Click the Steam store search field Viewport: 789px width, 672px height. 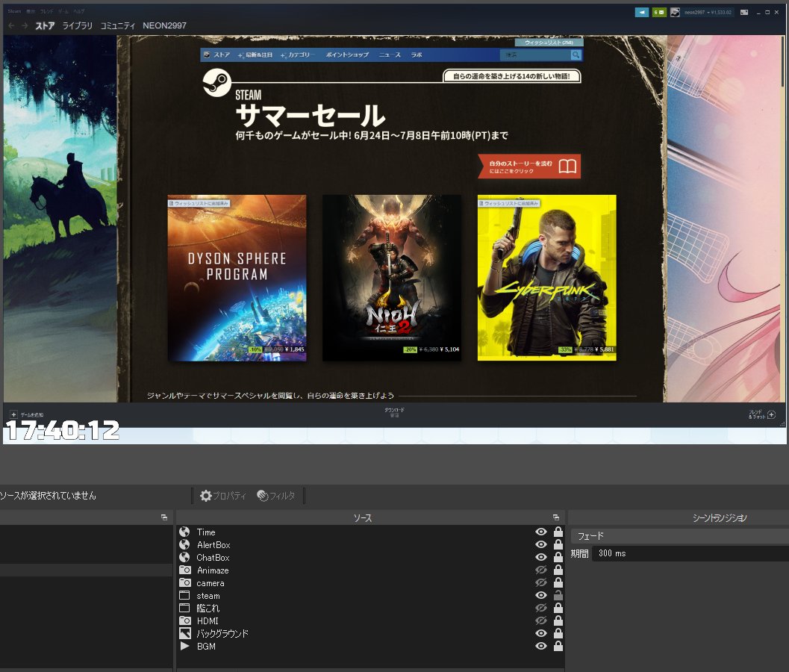[535, 55]
